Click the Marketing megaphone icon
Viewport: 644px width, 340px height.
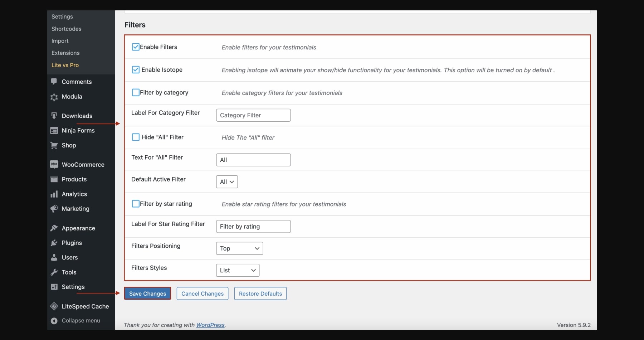54,209
